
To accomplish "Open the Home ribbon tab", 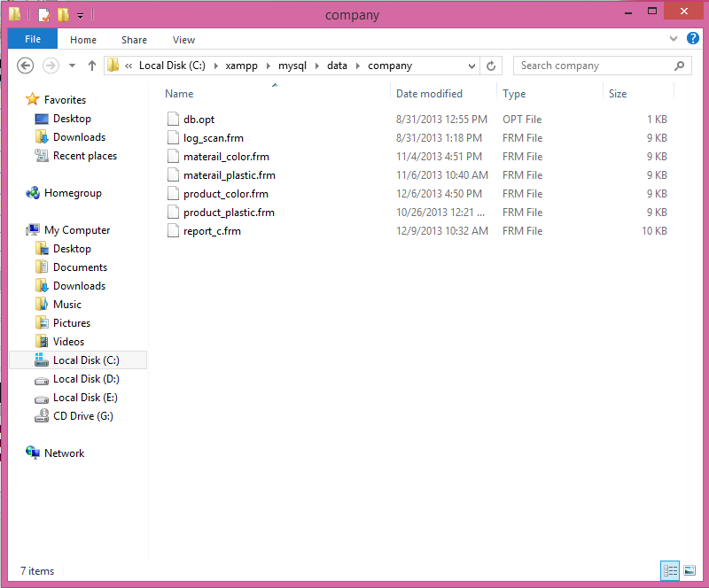I will click(83, 40).
